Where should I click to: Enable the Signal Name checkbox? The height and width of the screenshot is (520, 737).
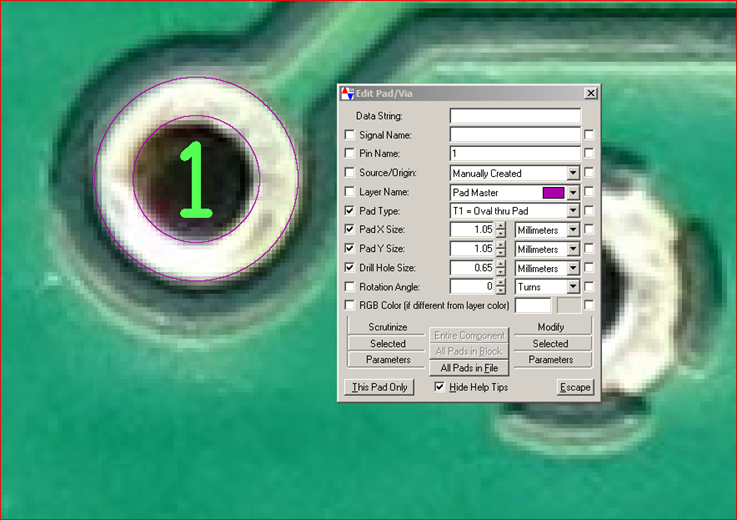click(x=349, y=135)
